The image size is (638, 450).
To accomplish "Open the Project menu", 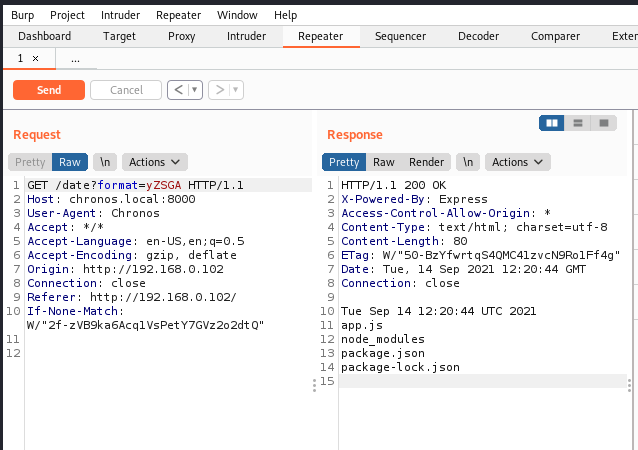I will pos(67,15).
